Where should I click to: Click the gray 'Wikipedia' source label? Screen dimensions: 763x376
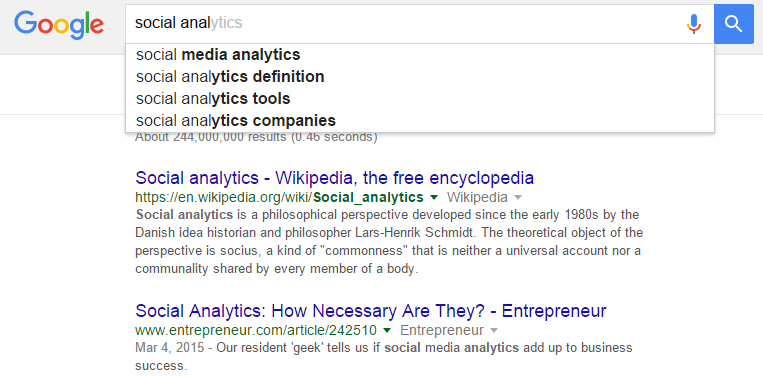click(x=477, y=197)
